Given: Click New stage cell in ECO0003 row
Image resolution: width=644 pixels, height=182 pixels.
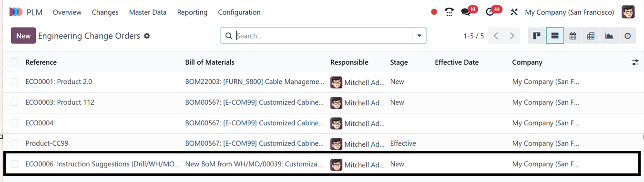Looking at the screenshot, I should [x=397, y=102].
